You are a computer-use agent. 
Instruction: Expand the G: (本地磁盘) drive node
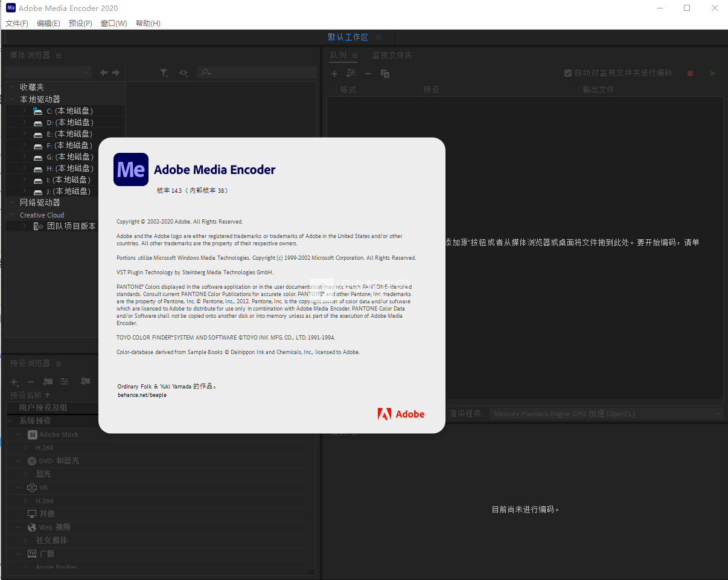coord(24,157)
